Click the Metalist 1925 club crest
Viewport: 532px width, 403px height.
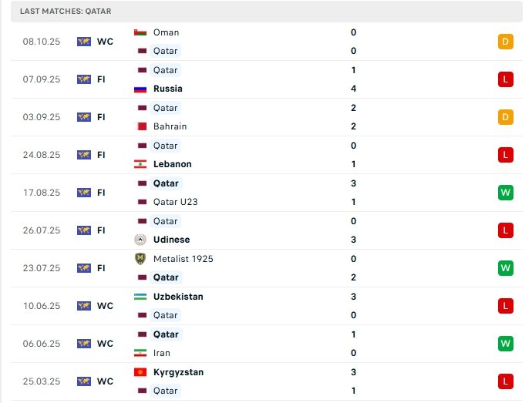(x=140, y=259)
